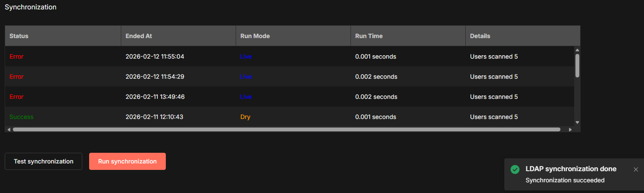
Task: Click the LDAP synchronization done message
Action: coord(571,169)
